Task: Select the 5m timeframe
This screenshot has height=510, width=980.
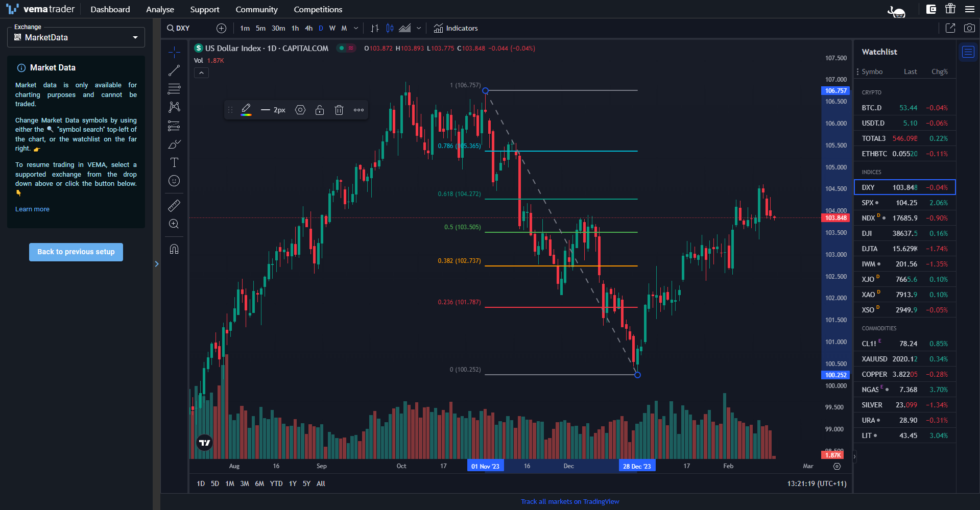Action: click(260, 28)
